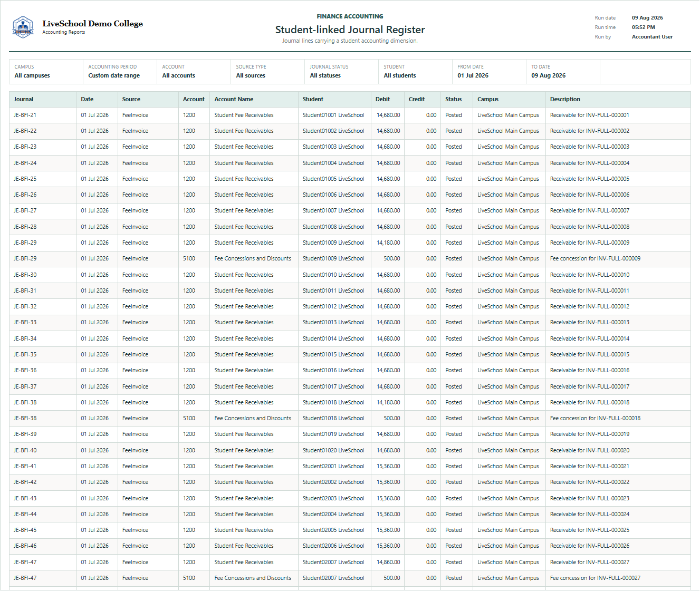
Task: Click the 'All students' filter value
Action: click(400, 76)
